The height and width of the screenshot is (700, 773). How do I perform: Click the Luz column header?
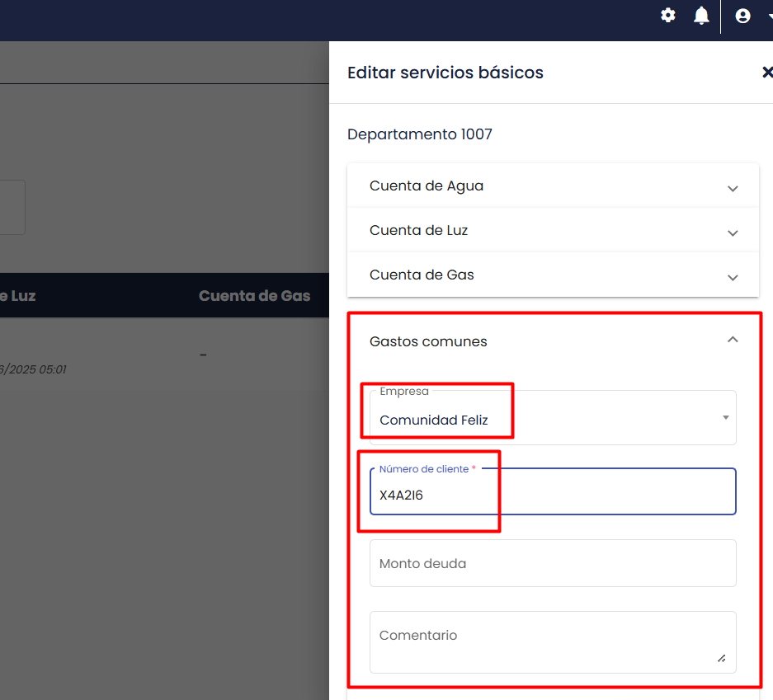tap(18, 295)
